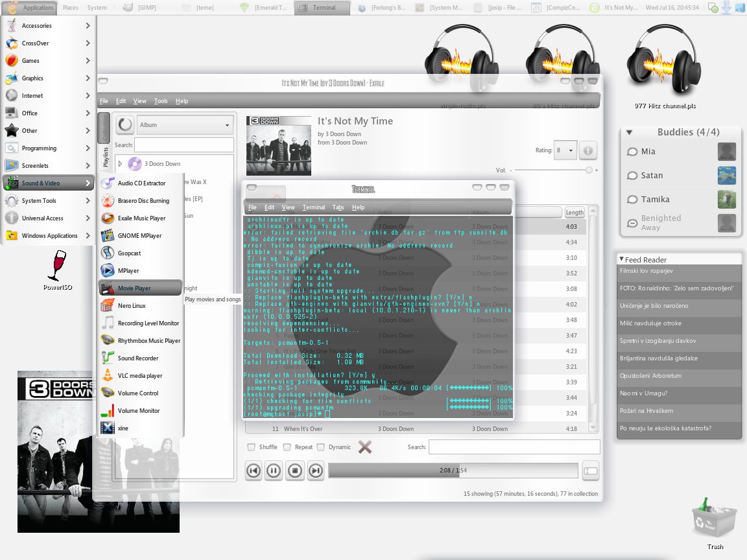Collapse the Buddies list

[x=629, y=132]
